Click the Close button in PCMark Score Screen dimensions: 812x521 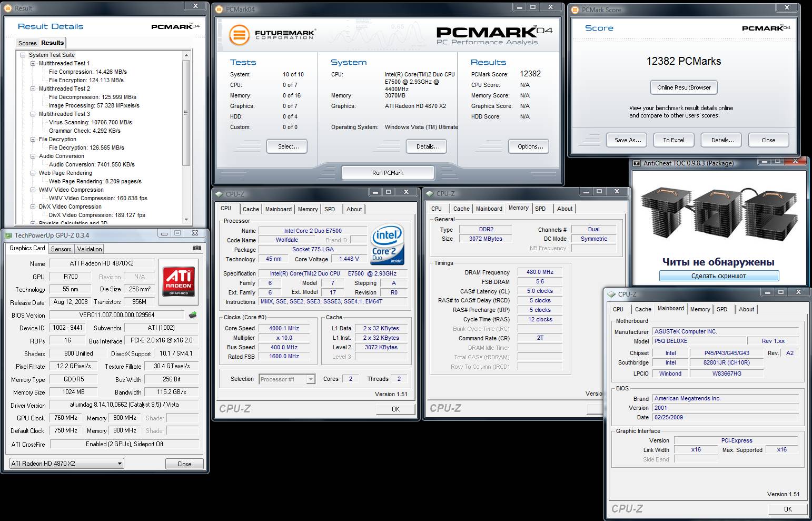pos(768,140)
